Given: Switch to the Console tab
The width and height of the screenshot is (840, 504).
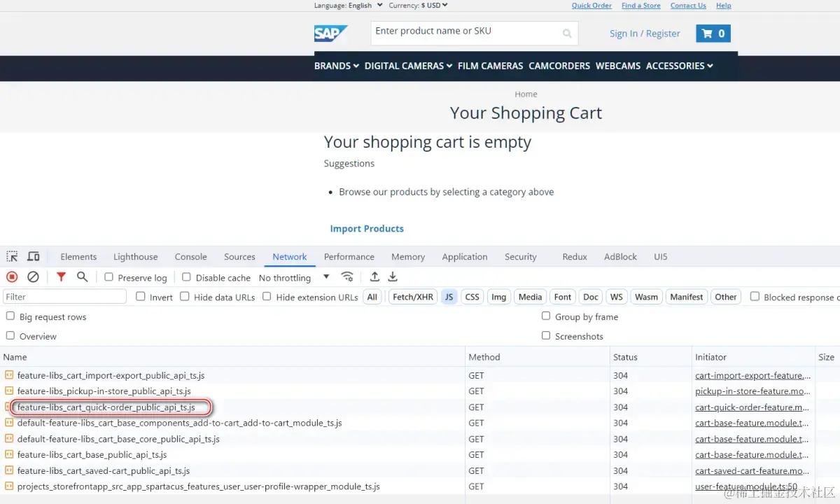Looking at the screenshot, I should (x=191, y=257).
